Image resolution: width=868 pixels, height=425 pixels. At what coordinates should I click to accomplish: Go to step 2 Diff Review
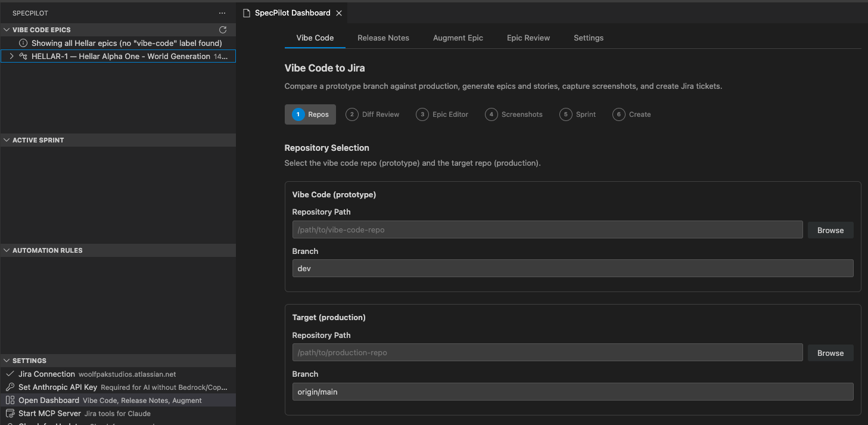373,114
